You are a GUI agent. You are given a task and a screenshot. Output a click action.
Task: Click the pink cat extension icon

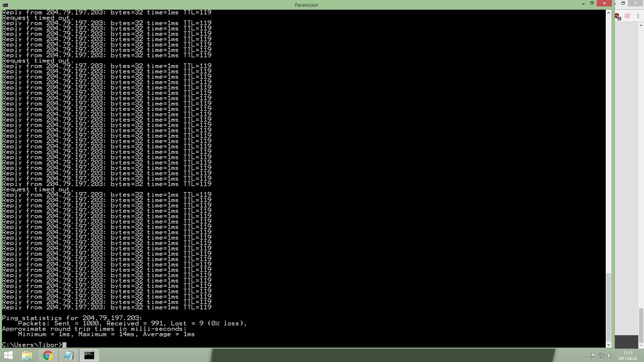point(627,16)
